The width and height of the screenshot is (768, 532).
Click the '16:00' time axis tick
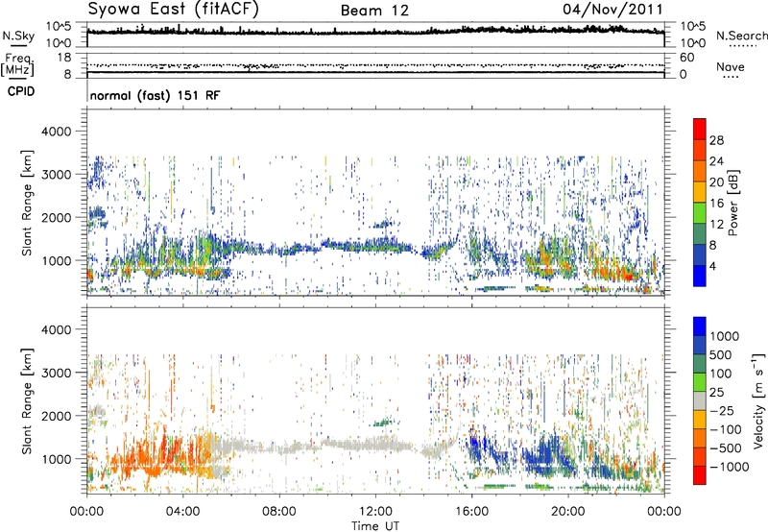click(471, 512)
